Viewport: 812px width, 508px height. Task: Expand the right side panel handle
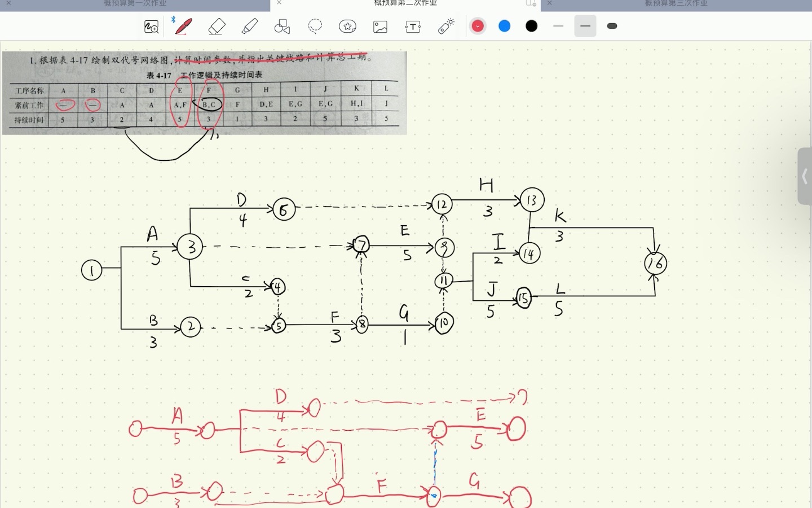tap(805, 177)
